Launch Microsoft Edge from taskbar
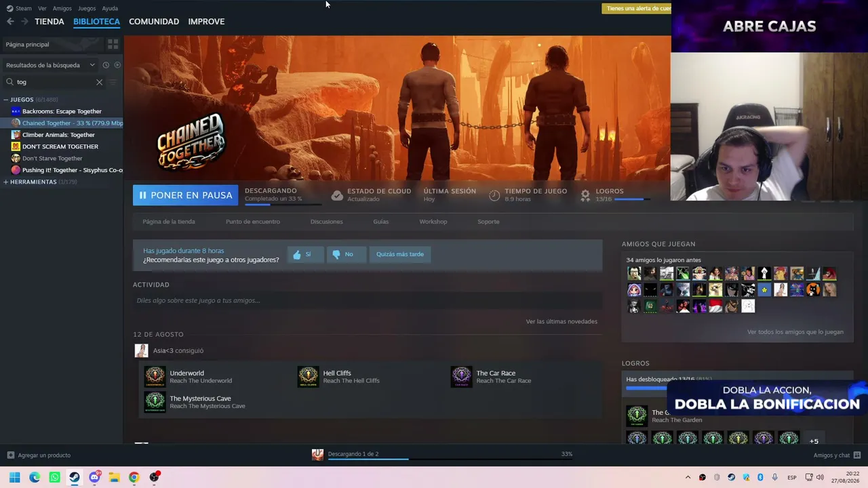Viewport: 868px width, 488px height. pos(35,477)
